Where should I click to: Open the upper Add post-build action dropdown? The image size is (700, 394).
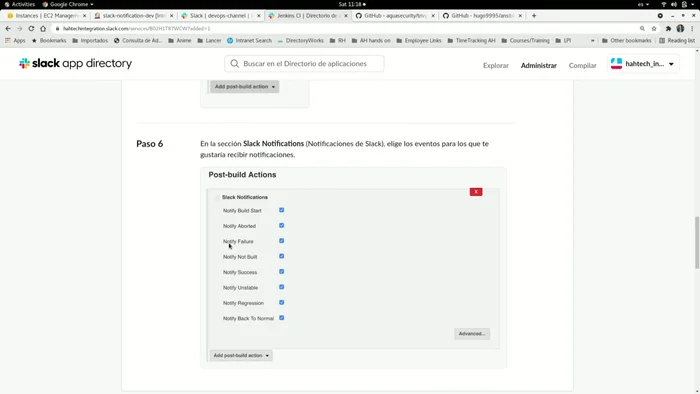pyautogui.click(x=245, y=87)
